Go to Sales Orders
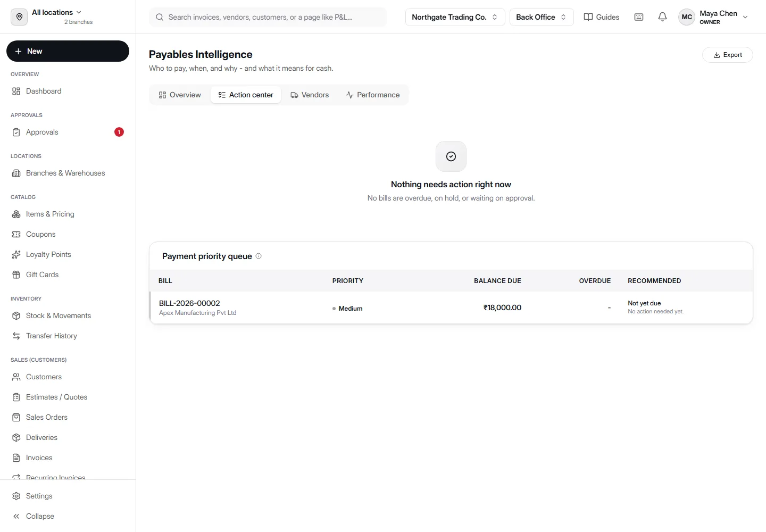The width and height of the screenshot is (766, 532). pyautogui.click(x=68, y=417)
